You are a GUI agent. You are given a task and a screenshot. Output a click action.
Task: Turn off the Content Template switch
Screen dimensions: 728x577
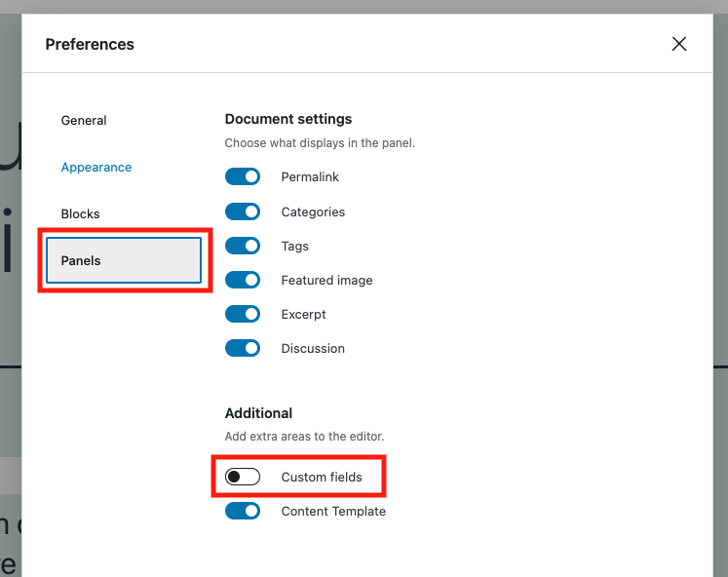point(243,511)
